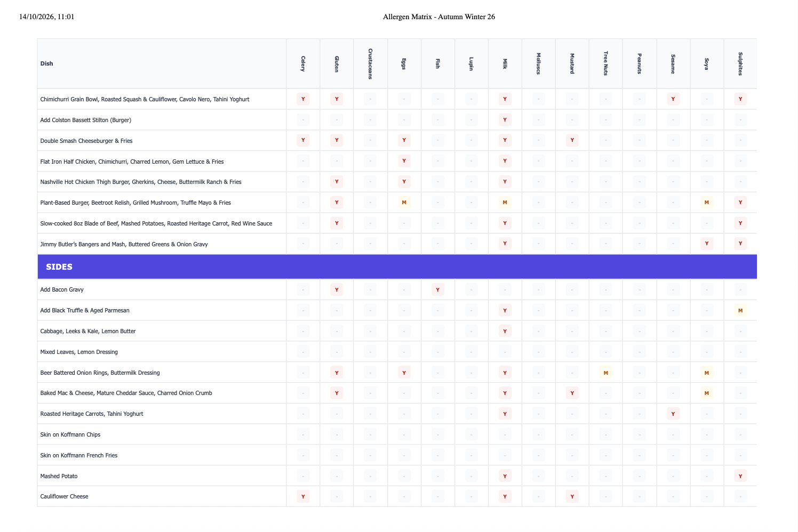
Task: Click the "Tree Nuts" column header
Action: [605, 63]
